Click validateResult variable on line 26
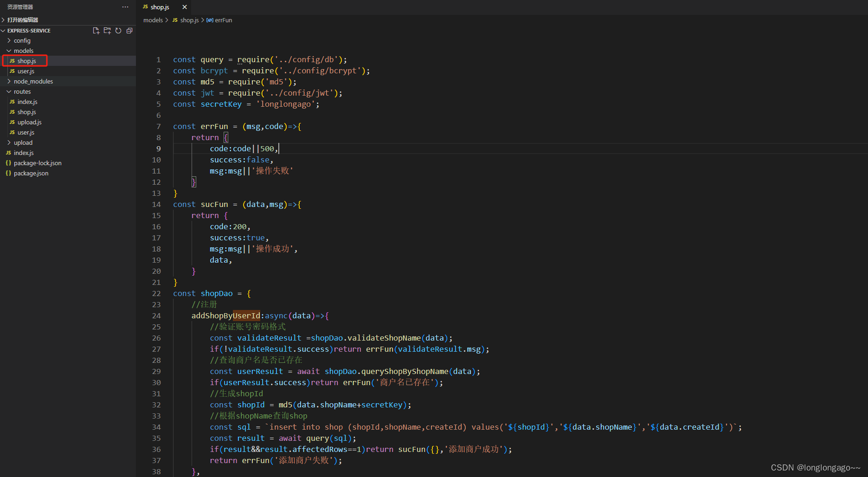 (269, 338)
